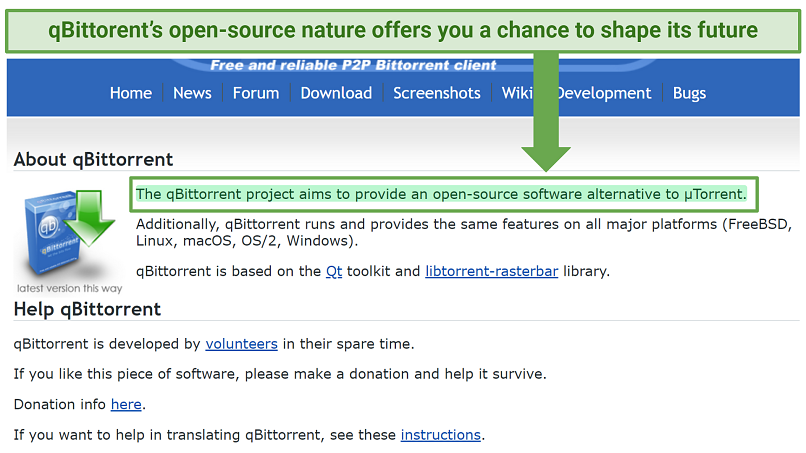Open the Forum navigation link

coord(256,93)
